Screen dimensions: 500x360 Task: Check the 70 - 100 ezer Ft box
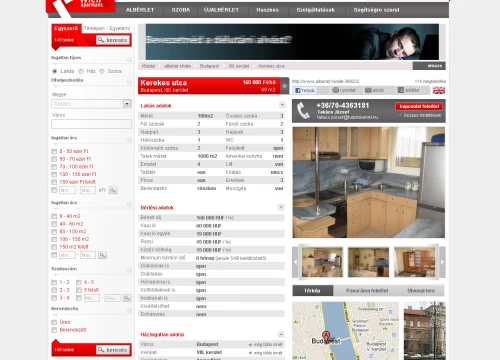coord(54,167)
